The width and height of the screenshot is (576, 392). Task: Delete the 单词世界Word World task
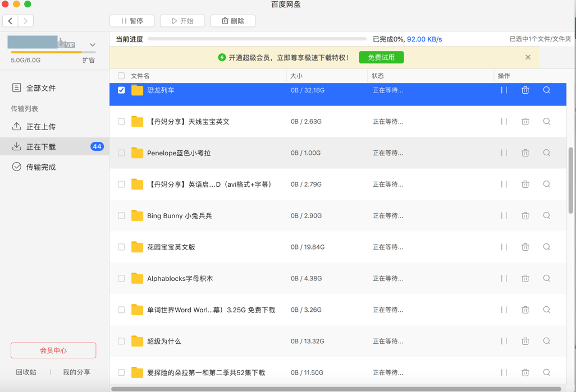click(x=525, y=310)
